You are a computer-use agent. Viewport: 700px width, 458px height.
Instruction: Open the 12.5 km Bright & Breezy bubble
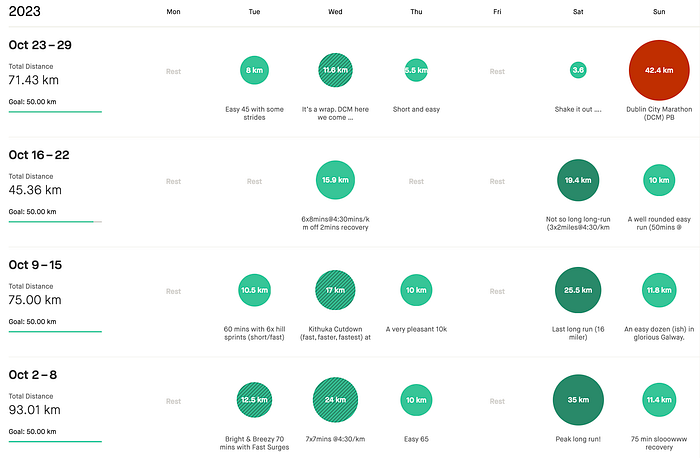point(254,400)
